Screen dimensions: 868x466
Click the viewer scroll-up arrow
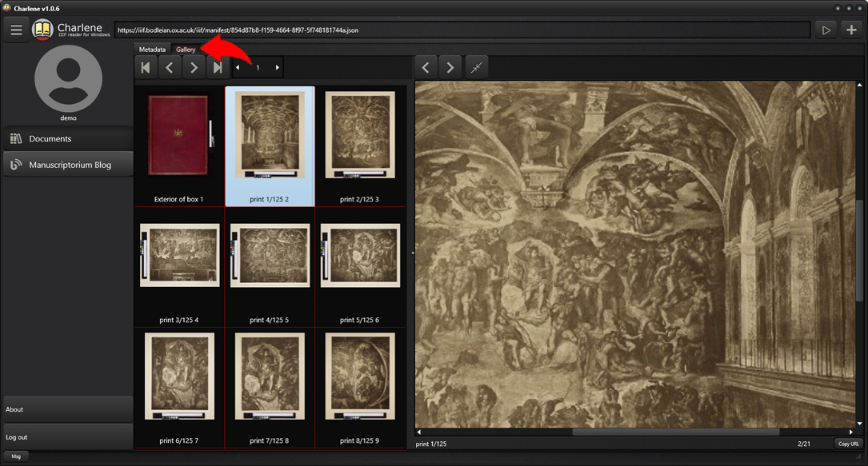tap(859, 86)
